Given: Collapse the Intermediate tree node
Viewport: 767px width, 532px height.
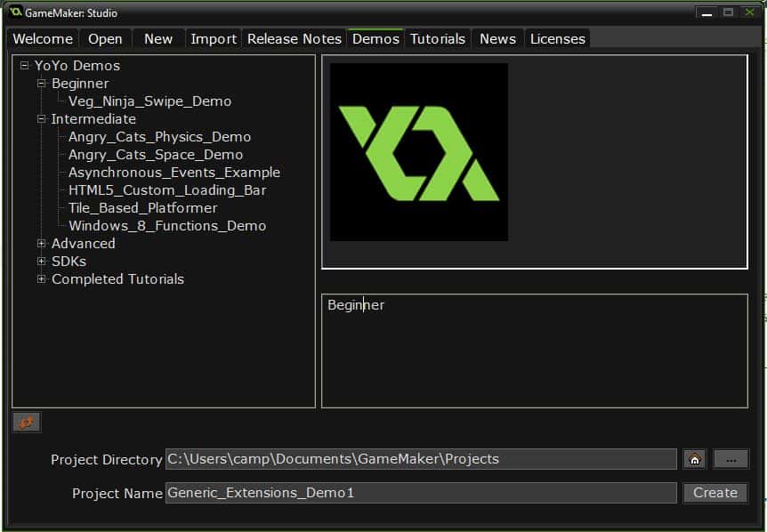Looking at the screenshot, I should pos(42,119).
